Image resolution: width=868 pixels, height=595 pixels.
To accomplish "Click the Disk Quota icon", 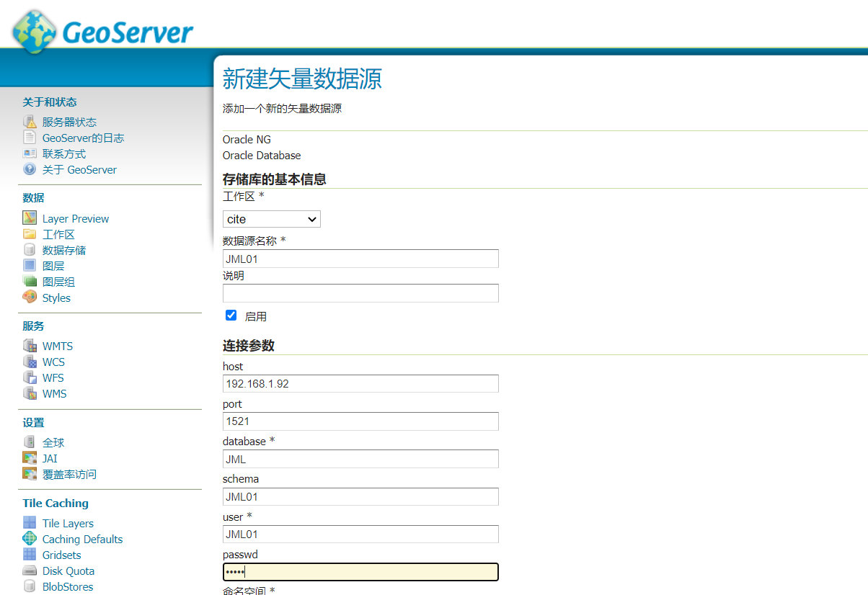I will point(30,571).
